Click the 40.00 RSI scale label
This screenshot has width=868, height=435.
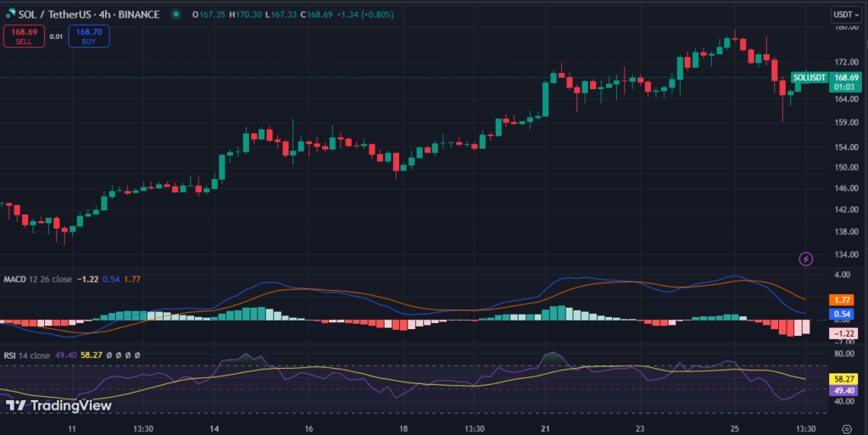click(844, 401)
